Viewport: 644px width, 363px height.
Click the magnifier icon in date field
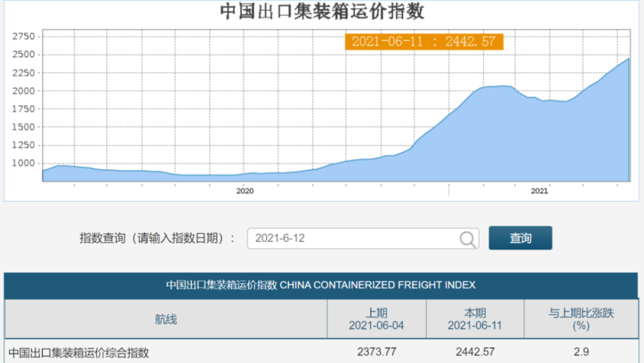[468, 239]
